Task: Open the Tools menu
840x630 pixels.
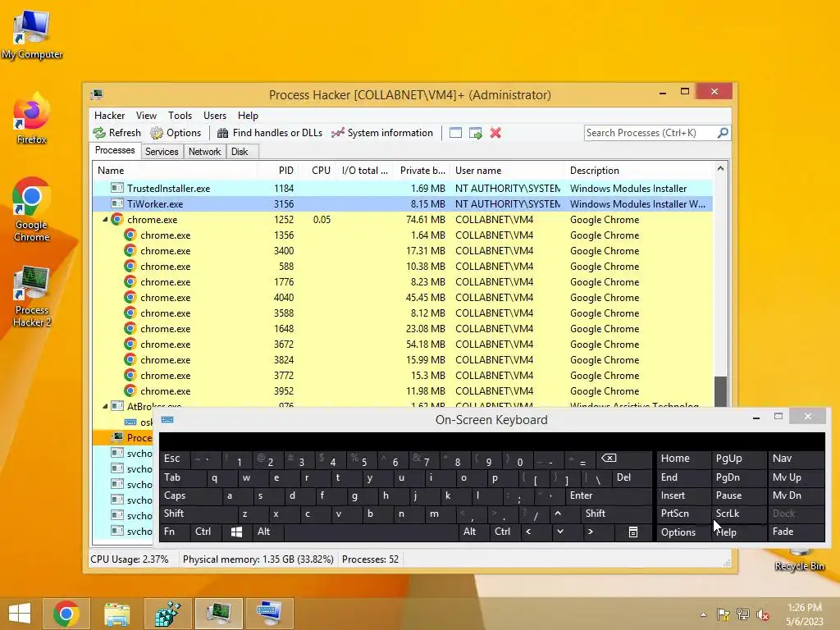Action: tap(180, 116)
